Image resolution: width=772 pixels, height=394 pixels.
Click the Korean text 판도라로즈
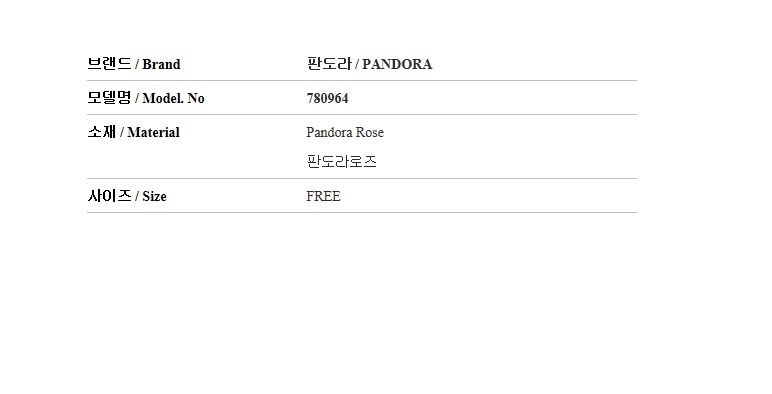pos(341,162)
